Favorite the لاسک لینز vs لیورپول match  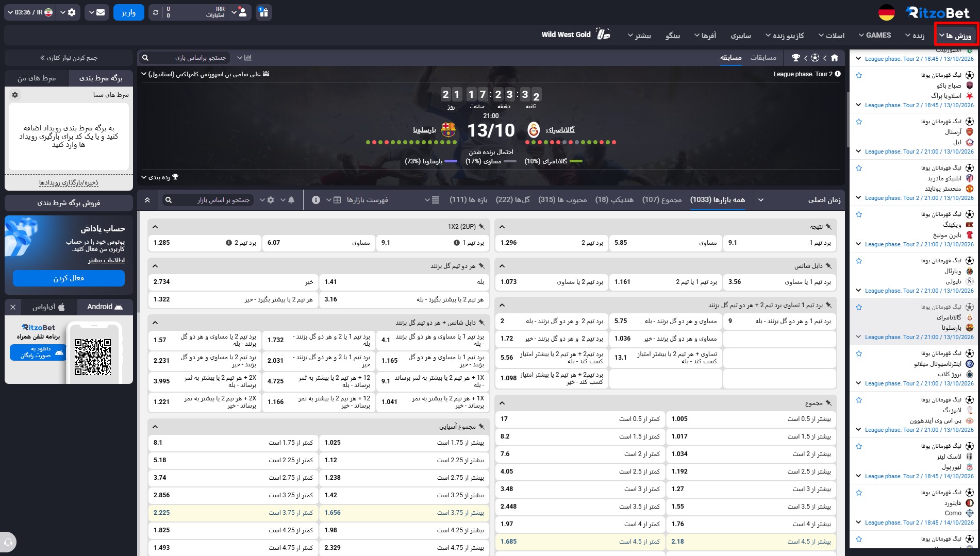click(859, 446)
